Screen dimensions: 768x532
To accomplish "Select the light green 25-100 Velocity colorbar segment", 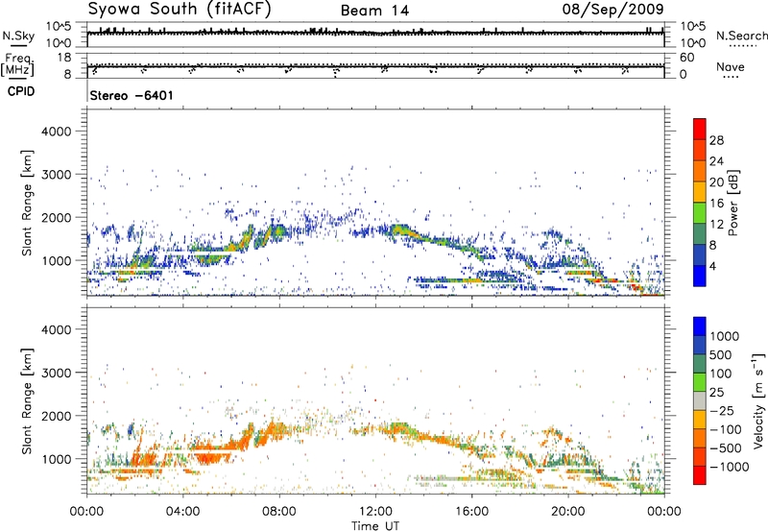I will [x=700, y=382].
